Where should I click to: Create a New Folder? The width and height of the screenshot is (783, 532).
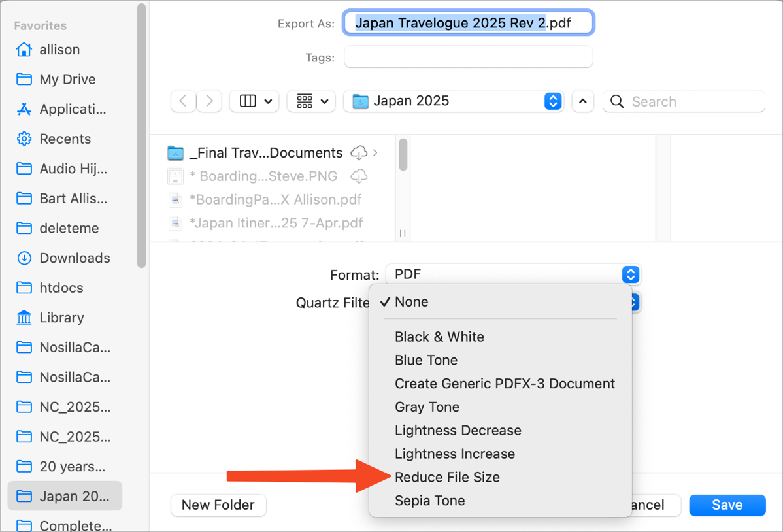coord(218,505)
